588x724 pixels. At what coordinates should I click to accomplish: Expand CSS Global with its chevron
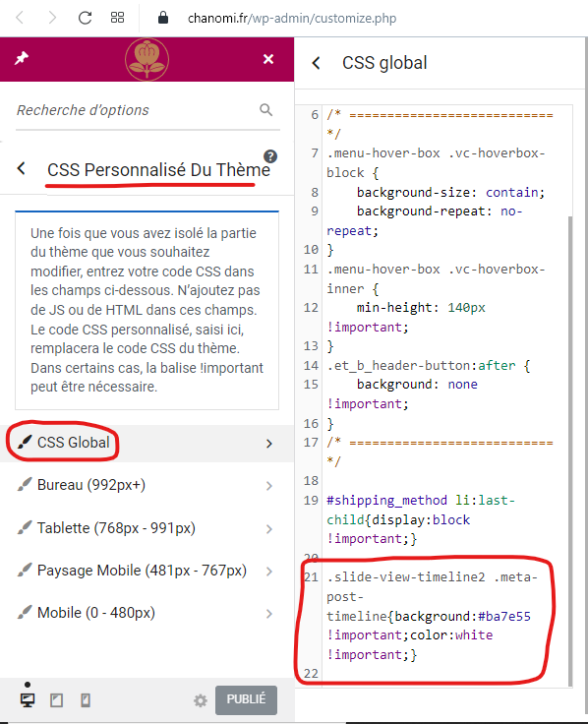click(269, 444)
